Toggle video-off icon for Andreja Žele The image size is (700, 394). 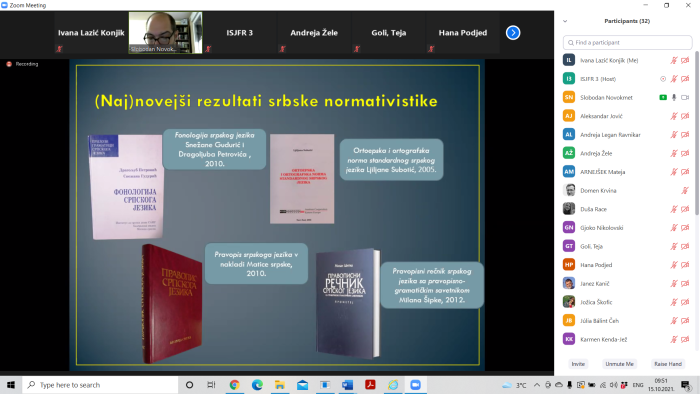point(685,153)
